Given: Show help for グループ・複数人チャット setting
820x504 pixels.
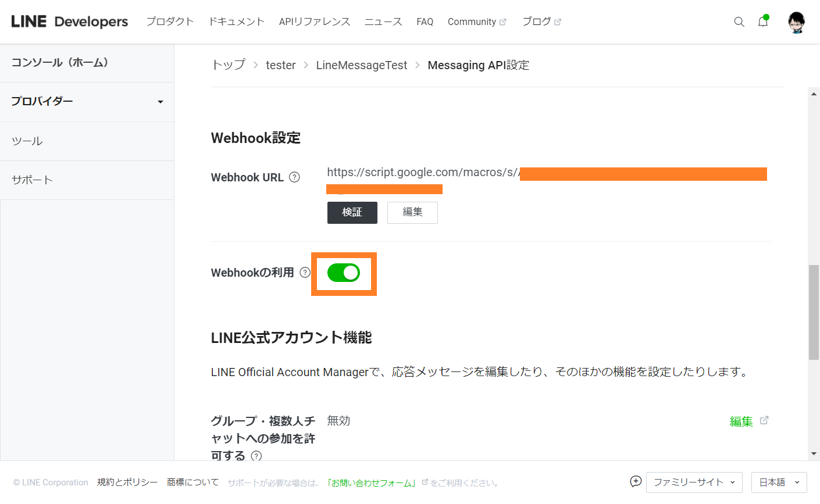Looking at the screenshot, I should [256, 456].
